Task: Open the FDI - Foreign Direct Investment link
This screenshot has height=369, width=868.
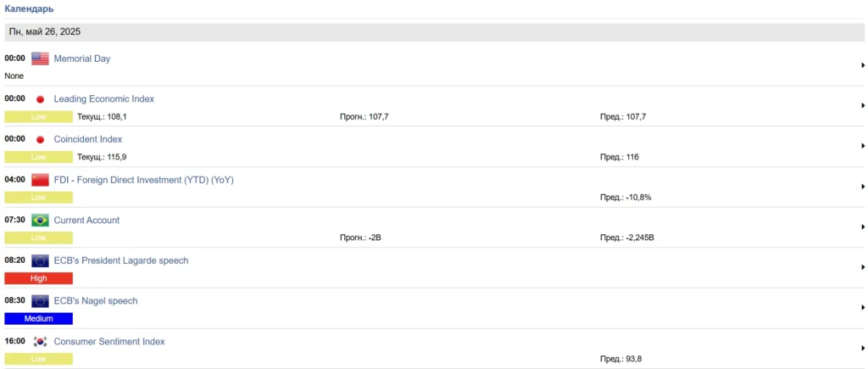Action: click(x=143, y=180)
